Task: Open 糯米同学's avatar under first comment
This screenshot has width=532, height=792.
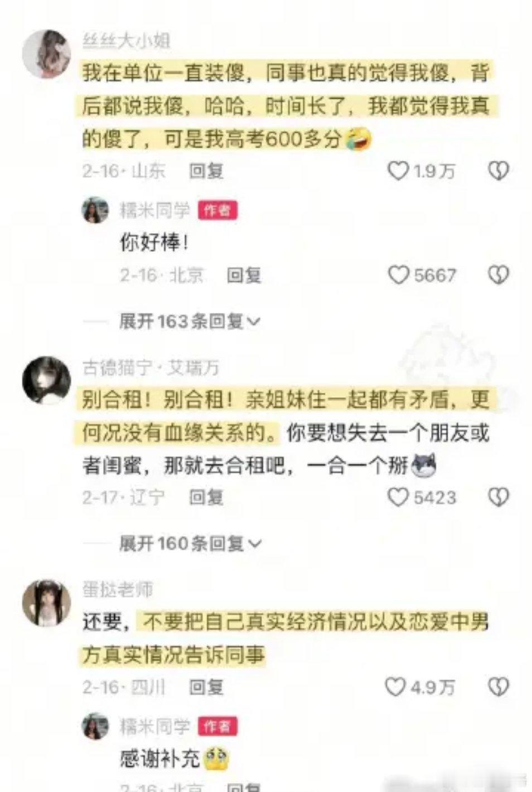Action: (x=95, y=210)
